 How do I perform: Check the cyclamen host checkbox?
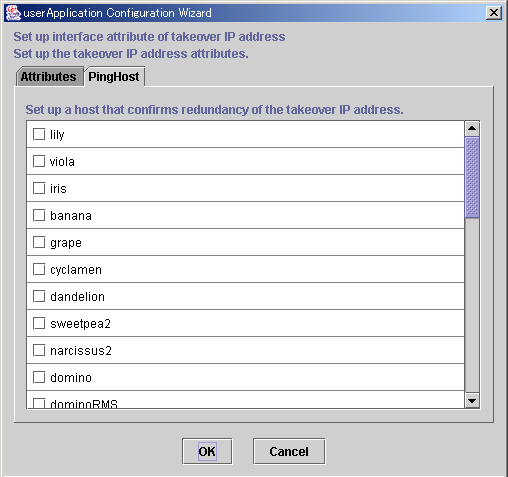[39, 269]
